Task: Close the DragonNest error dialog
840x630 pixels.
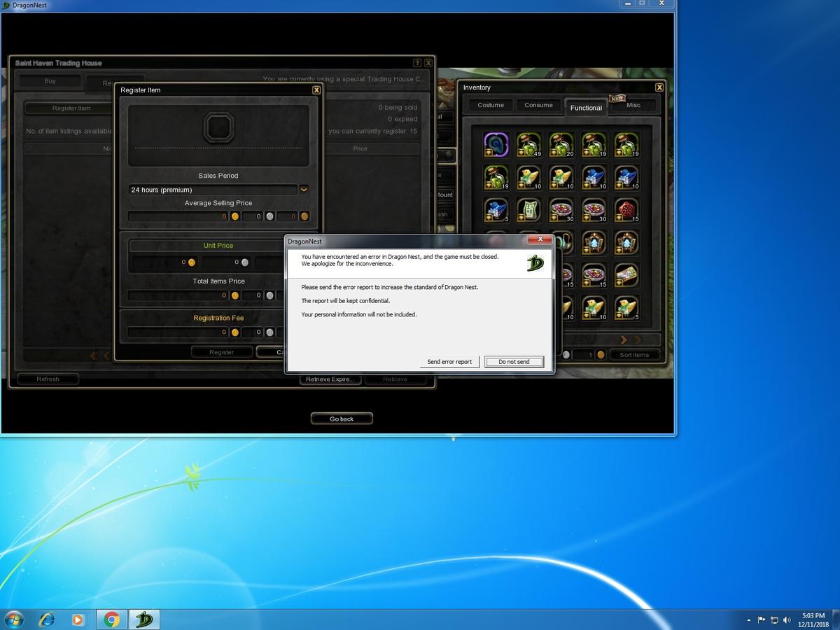Action: coord(539,239)
